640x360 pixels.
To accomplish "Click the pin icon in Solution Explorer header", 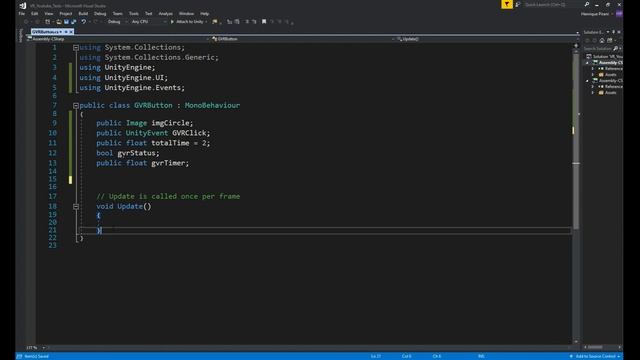I will coord(613,32).
